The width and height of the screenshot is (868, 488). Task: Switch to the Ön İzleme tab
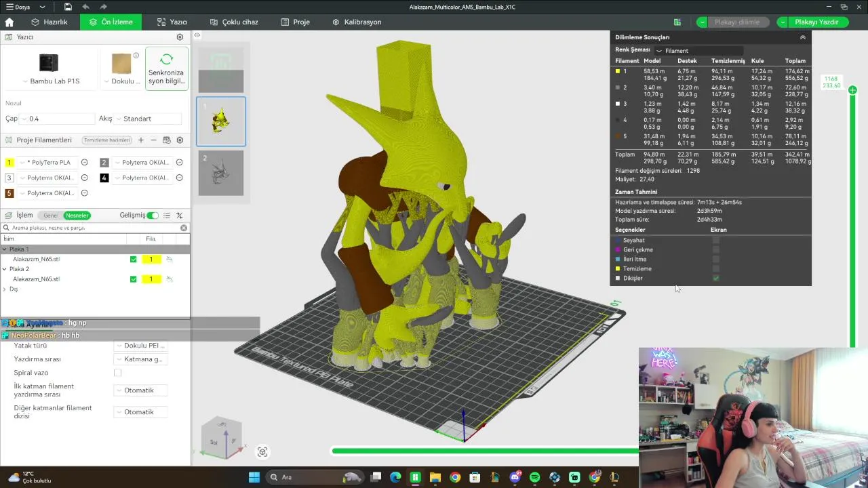click(111, 22)
